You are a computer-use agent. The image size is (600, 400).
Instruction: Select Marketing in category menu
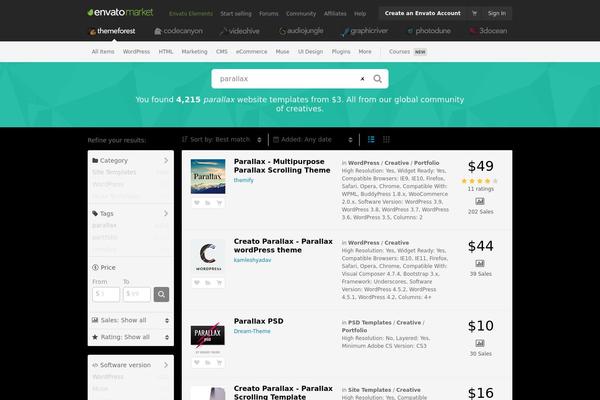pyautogui.click(x=194, y=52)
